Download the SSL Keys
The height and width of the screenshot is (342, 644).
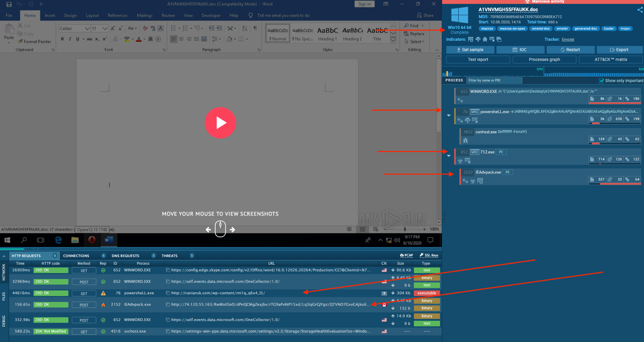[428, 255]
